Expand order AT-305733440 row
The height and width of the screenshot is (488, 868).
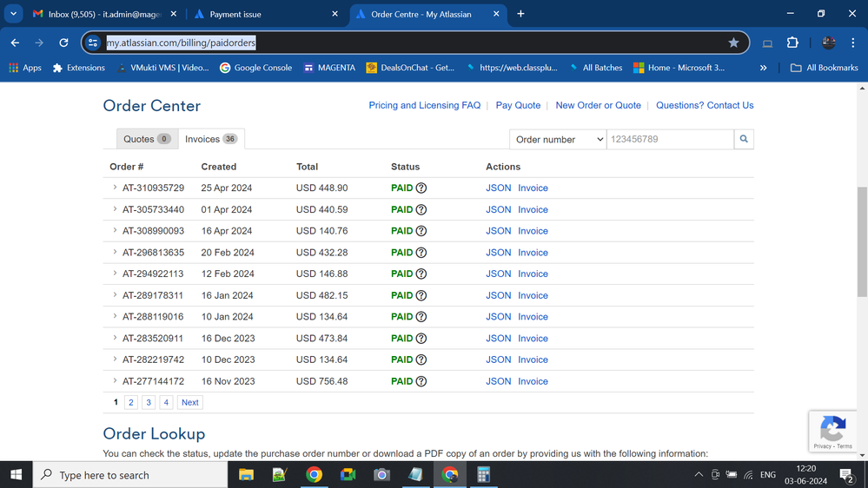116,209
